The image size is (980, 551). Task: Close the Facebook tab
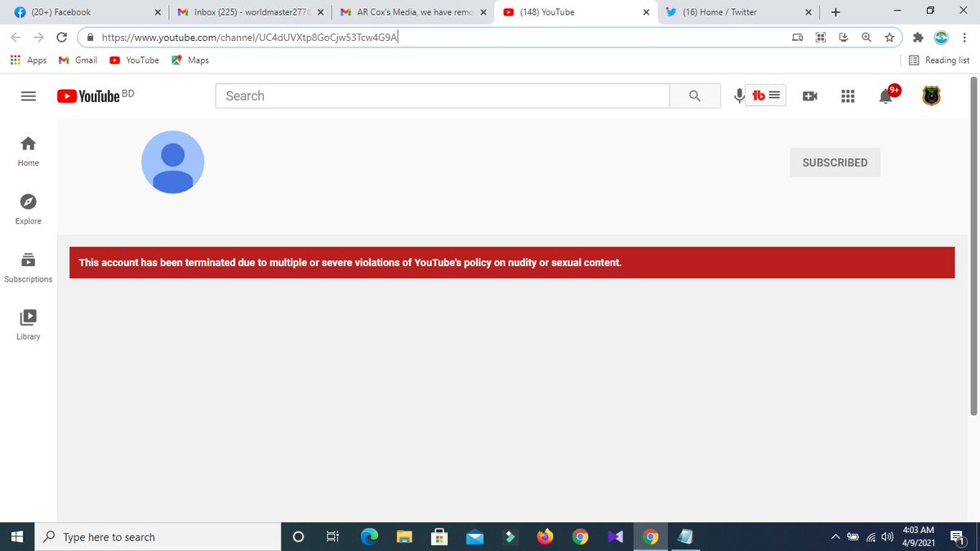pyautogui.click(x=158, y=12)
